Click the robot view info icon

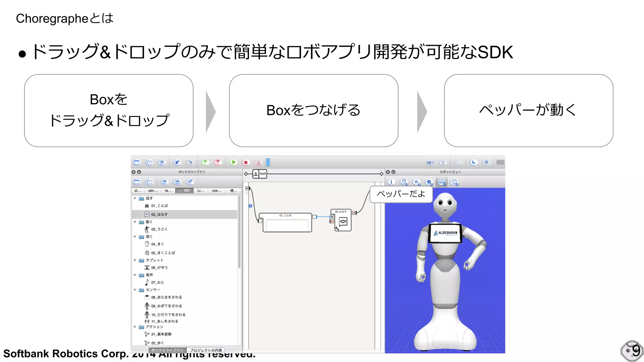click(391, 182)
